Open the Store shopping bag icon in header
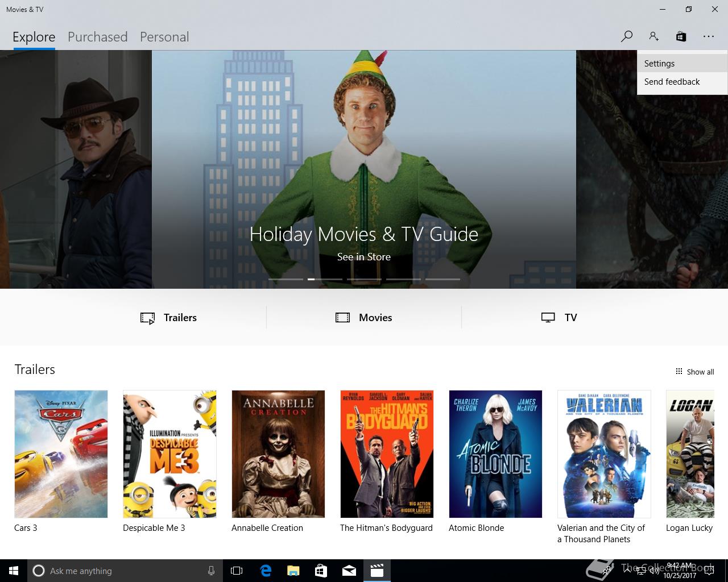 point(681,36)
